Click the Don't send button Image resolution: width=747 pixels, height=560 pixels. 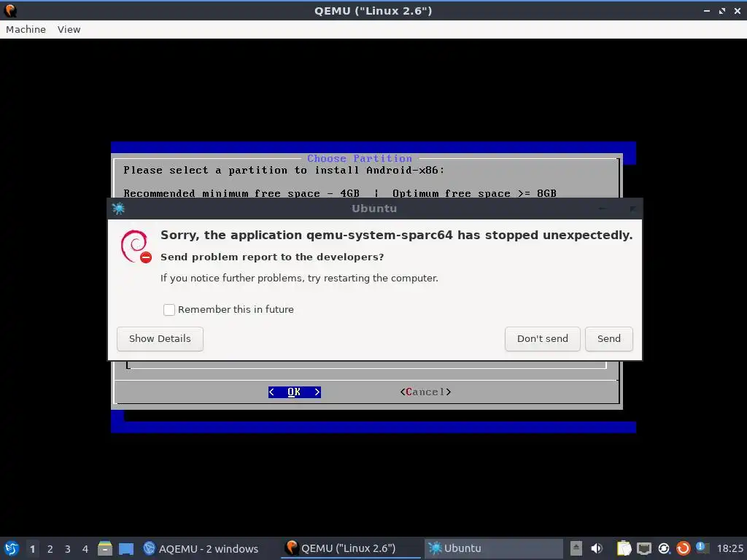(543, 338)
